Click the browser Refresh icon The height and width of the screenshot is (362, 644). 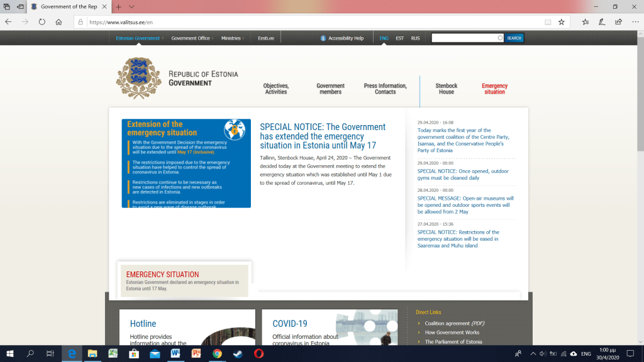coord(42,21)
